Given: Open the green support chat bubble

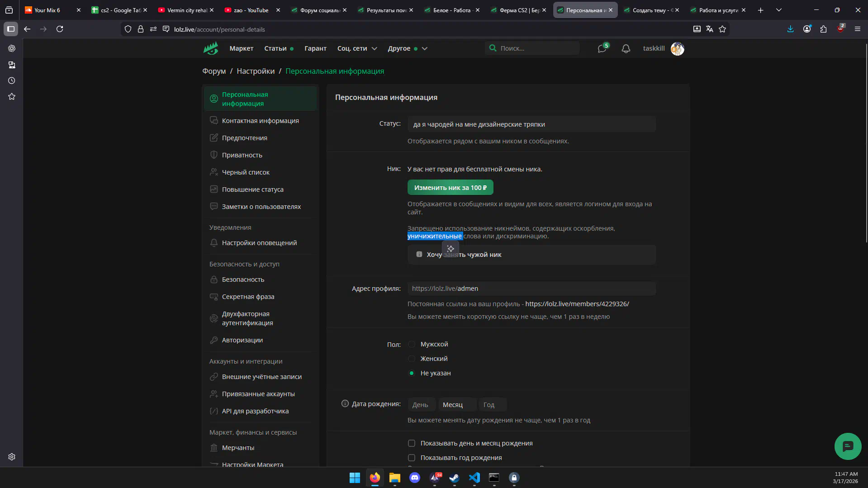Looking at the screenshot, I should [x=847, y=446].
